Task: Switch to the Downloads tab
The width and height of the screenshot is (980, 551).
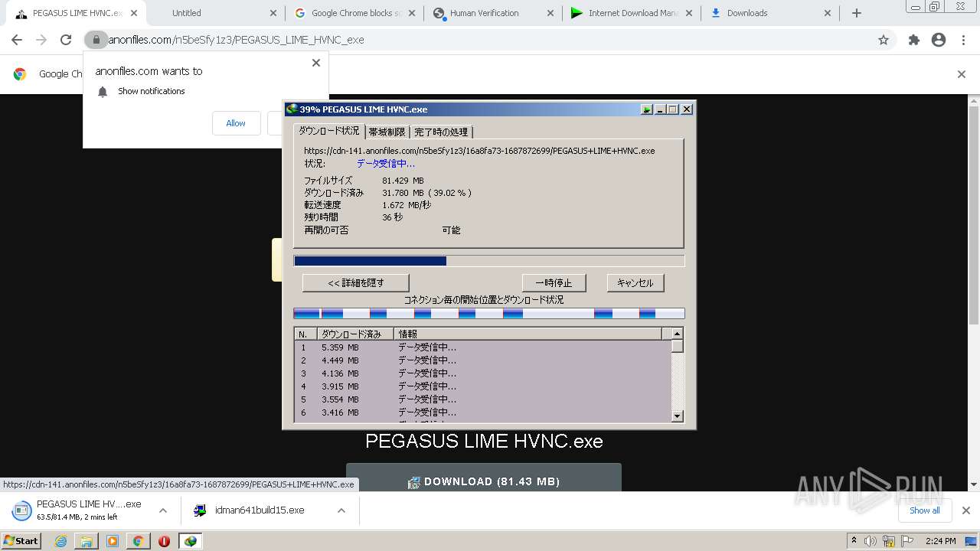Action: tap(771, 13)
